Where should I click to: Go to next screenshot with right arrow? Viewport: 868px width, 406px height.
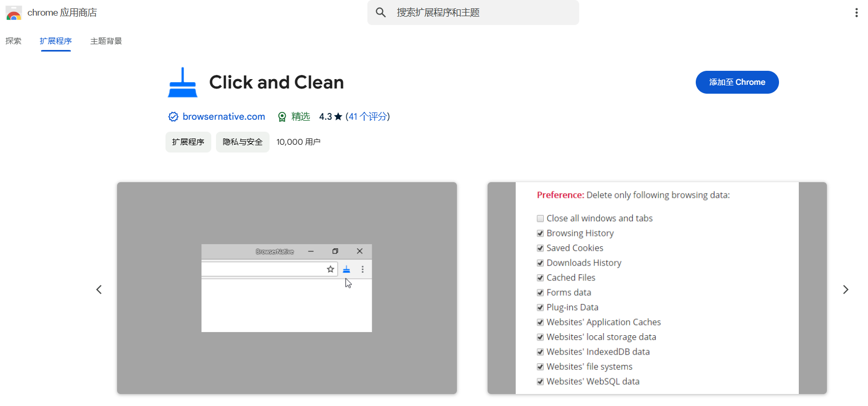tap(846, 289)
